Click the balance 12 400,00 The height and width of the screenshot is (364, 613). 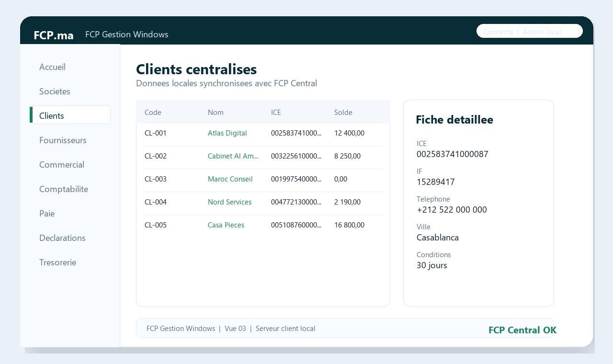point(349,133)
